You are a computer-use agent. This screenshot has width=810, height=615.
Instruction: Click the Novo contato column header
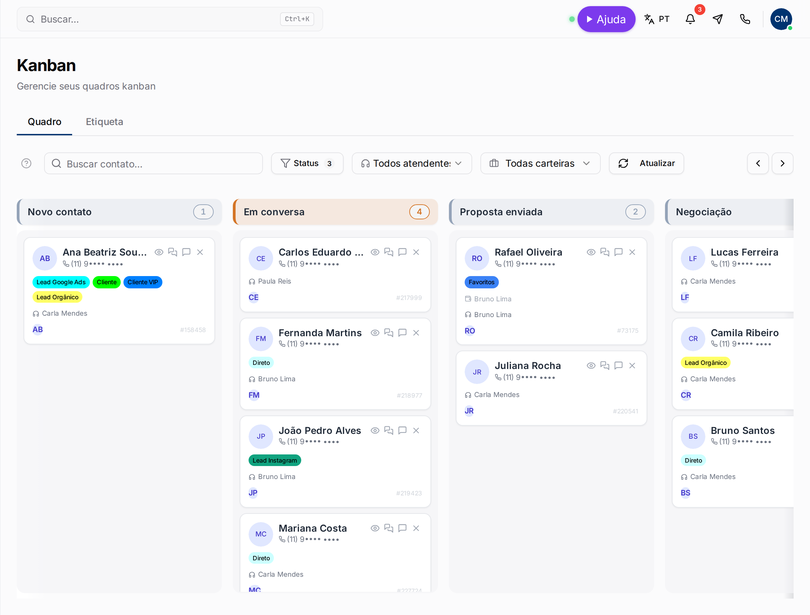coord(120,212)
